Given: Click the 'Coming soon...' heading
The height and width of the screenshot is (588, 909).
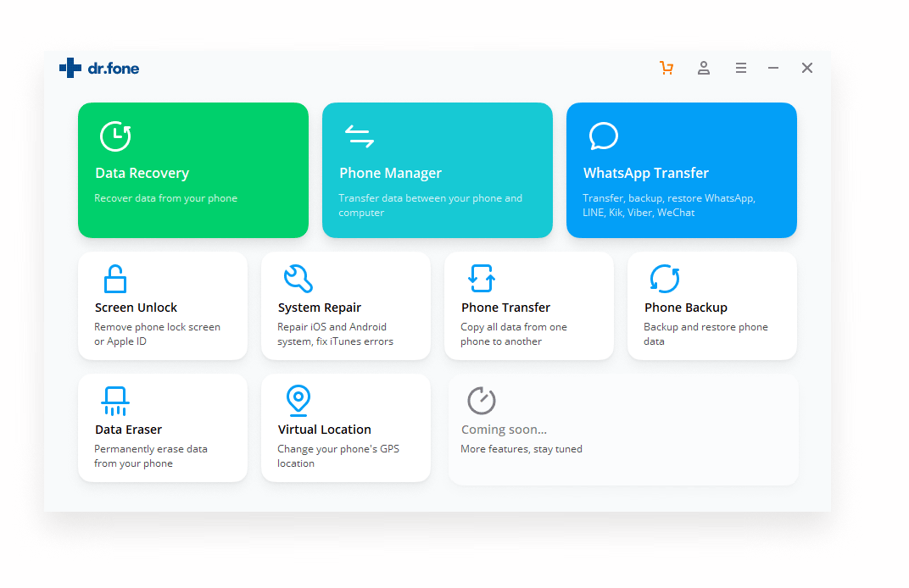Looking at the screenshot, I should (x=504, y=430).
